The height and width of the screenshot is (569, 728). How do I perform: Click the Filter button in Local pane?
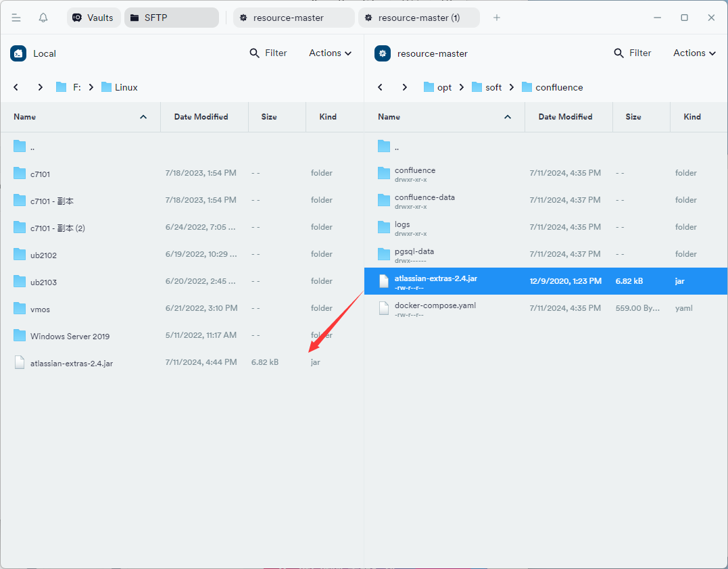(268, 53)
